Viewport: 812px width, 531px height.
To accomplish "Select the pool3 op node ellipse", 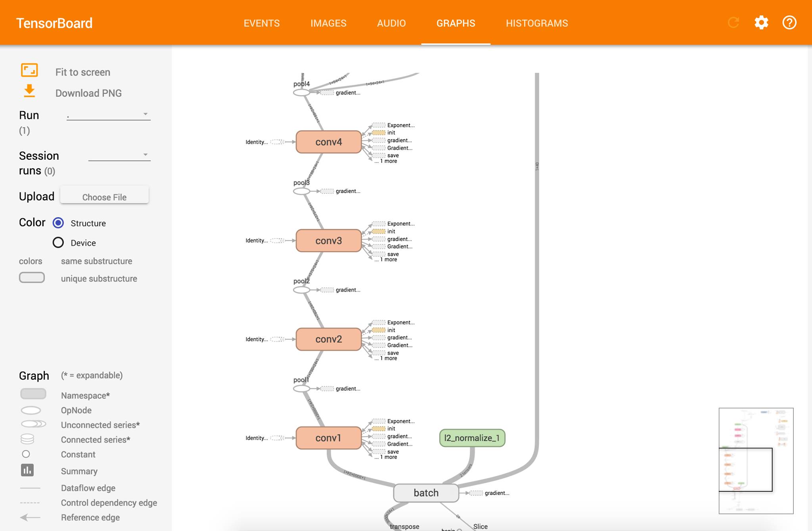I will (x=301, y=191).
